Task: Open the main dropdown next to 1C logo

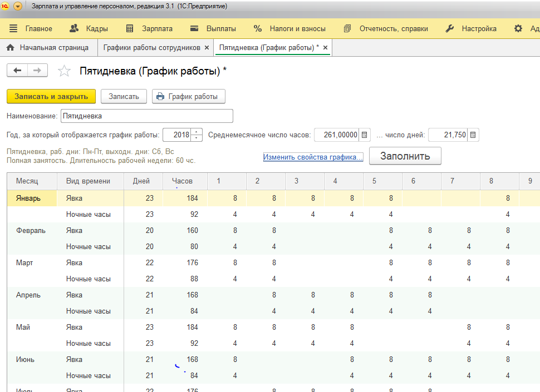Action: click(18, 6)
